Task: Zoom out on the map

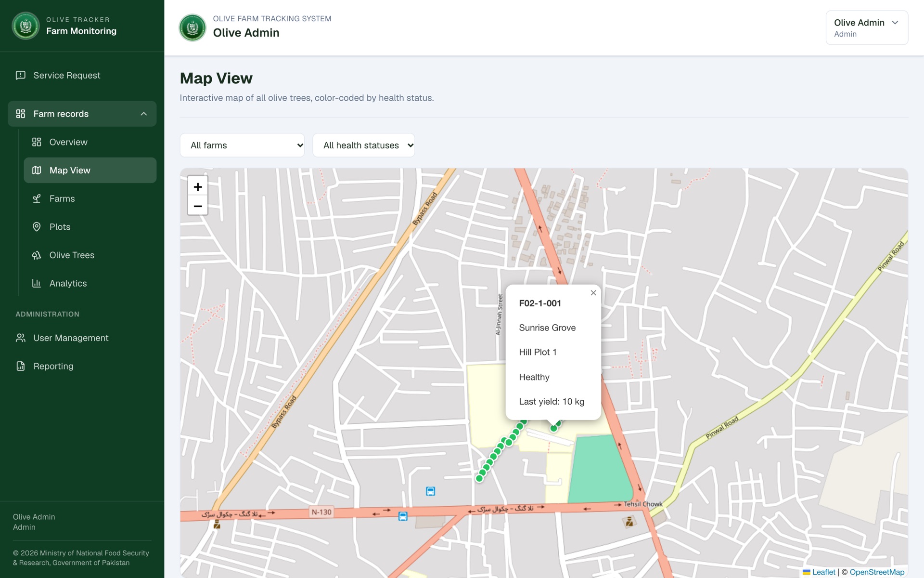Action: [x=197, y=206]
